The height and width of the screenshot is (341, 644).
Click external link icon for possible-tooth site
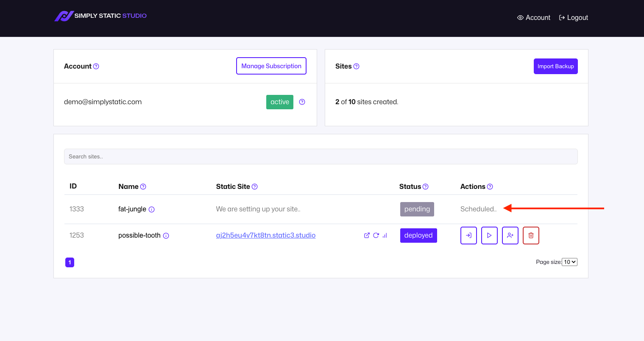[367, 236]
